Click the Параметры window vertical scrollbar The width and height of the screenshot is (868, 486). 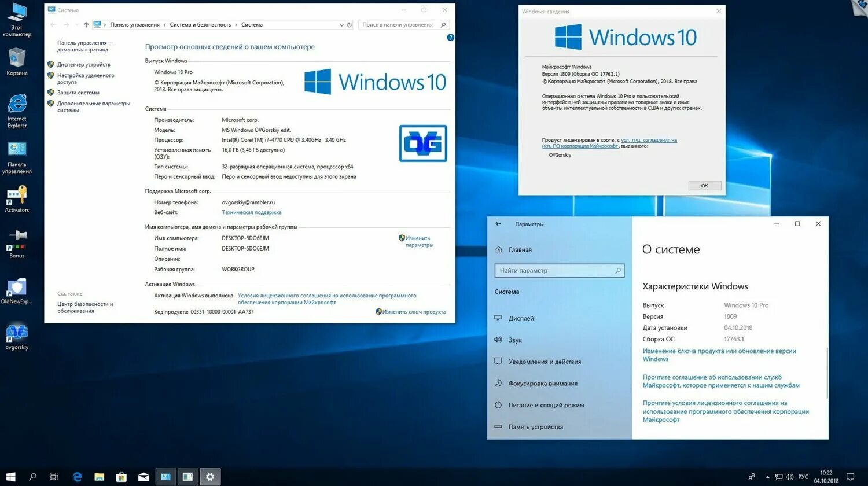pos(827,373)
